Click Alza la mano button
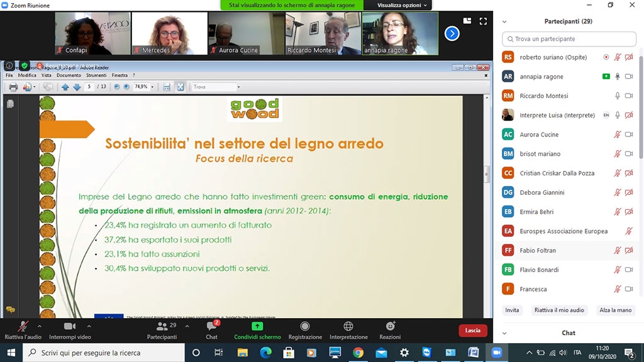Image resolution: width=644 pixels, height=362 pixels. [x=615, y=310]
